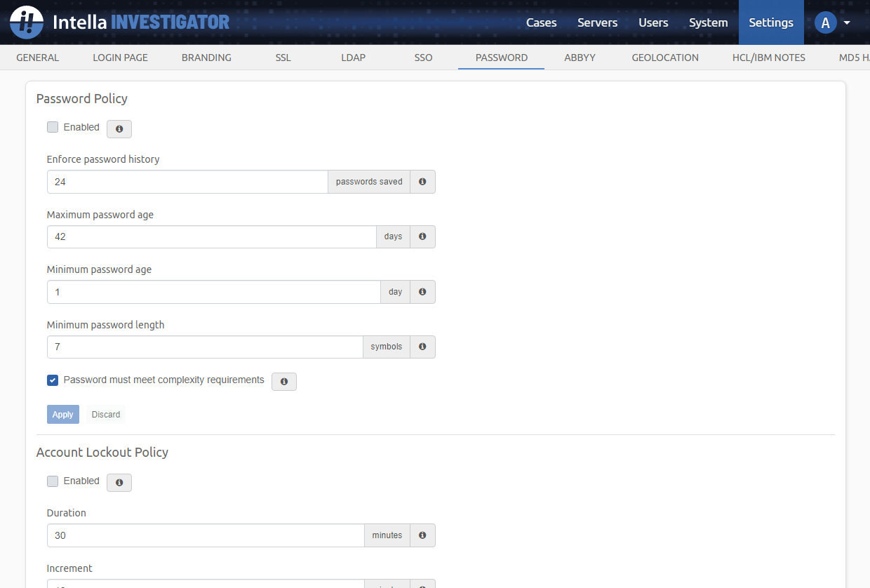View info about Minimum password length
The width and height of the screenshot is (870, 588).
click(422, 347)
